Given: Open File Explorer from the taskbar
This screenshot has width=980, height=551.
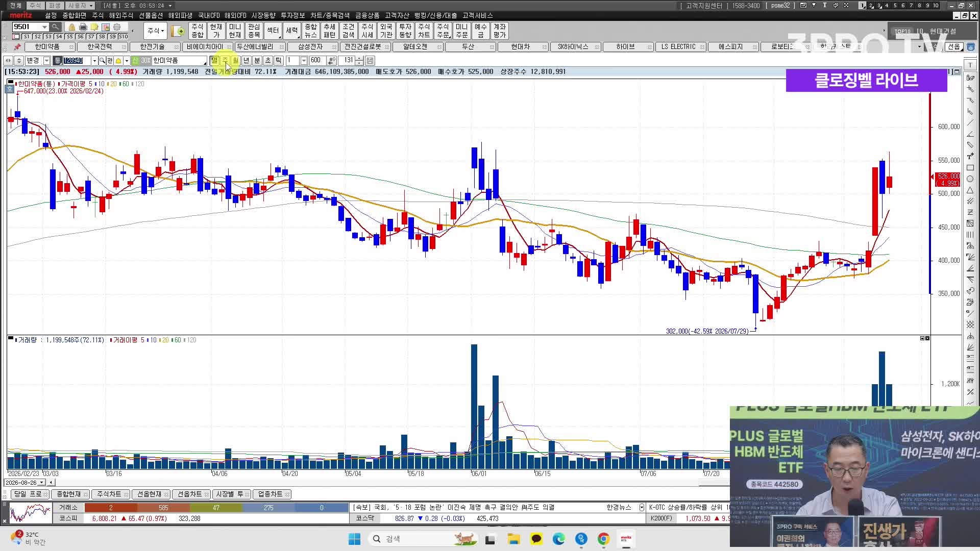Looking at the screenshot, I should 513,539.
